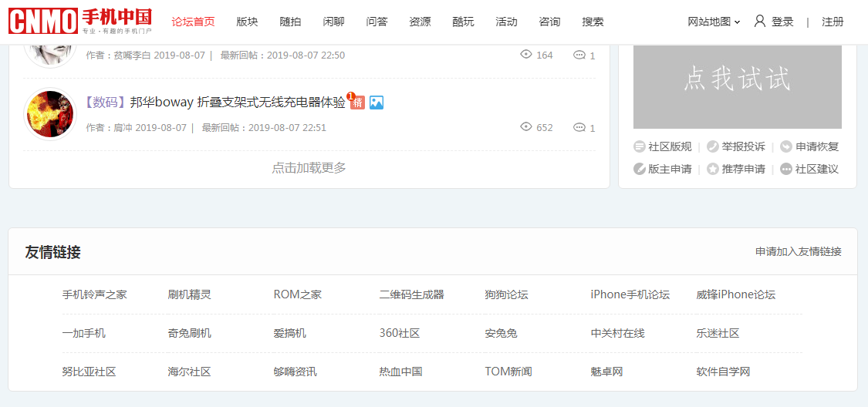Screen dimensions: 868x407
Task: Open 软件自学网 friend link
Action: [723, 372]
